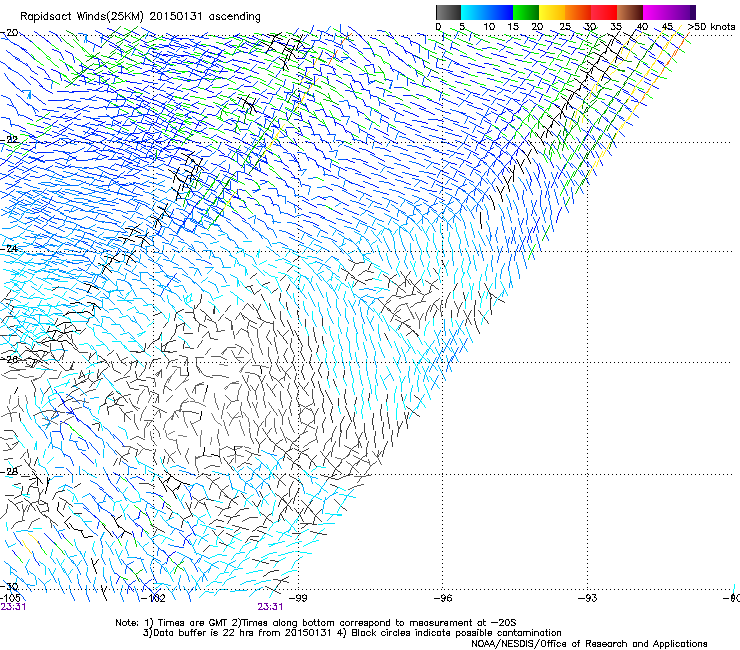Image resolution: width=740 pixels, height=650 pixels.
Task: Click the '-28' latitude axis label
Action: tap(10, 471)
